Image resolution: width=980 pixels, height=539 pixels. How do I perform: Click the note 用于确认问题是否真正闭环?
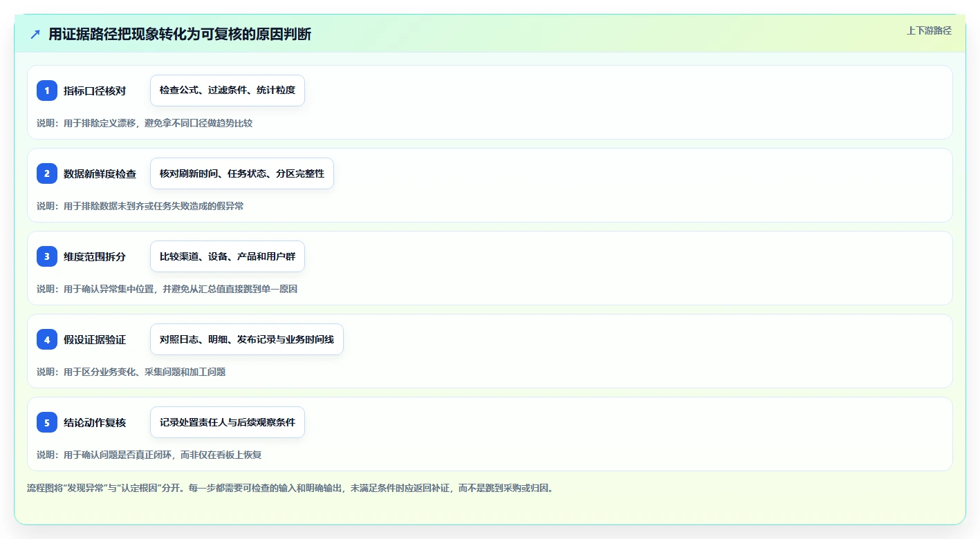point(149,455)
